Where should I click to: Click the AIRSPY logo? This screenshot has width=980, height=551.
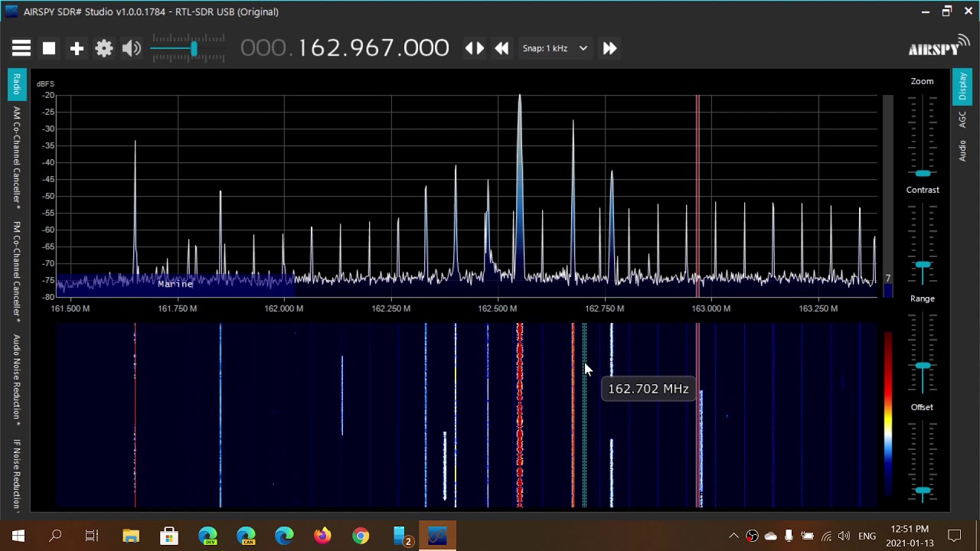coord(939,47)
